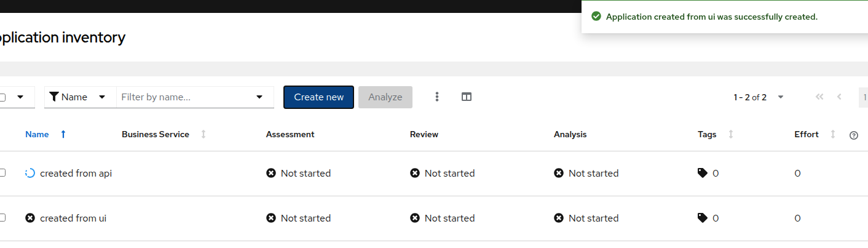Click the Filter by name input field
This screenshot has width=868, height=248.
pyautogui.click(x=184, y=97)
